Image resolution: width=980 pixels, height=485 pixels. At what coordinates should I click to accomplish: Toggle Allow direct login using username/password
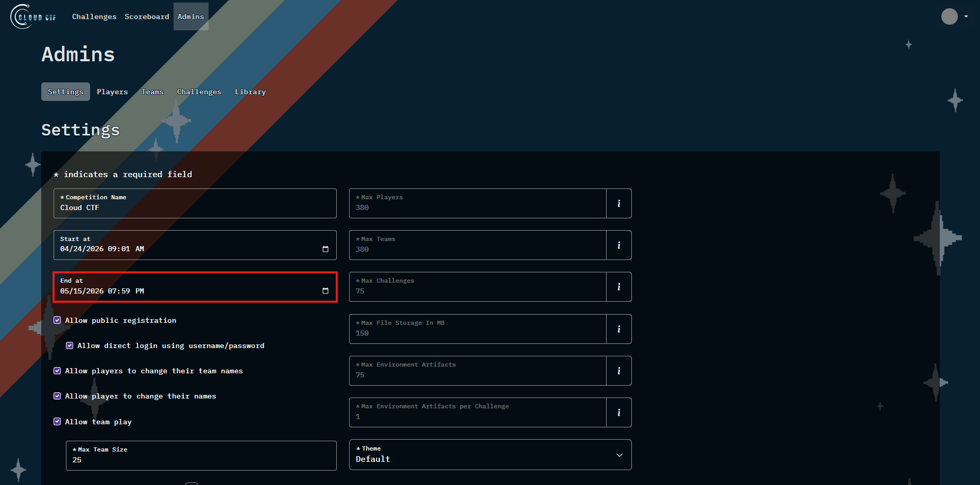coord(70,345)
